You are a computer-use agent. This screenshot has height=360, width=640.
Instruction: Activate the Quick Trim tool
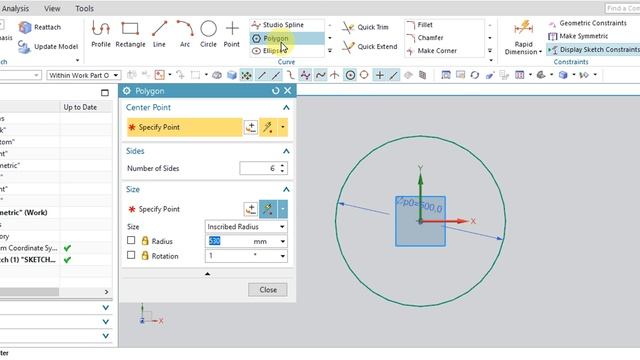(365, 27)
